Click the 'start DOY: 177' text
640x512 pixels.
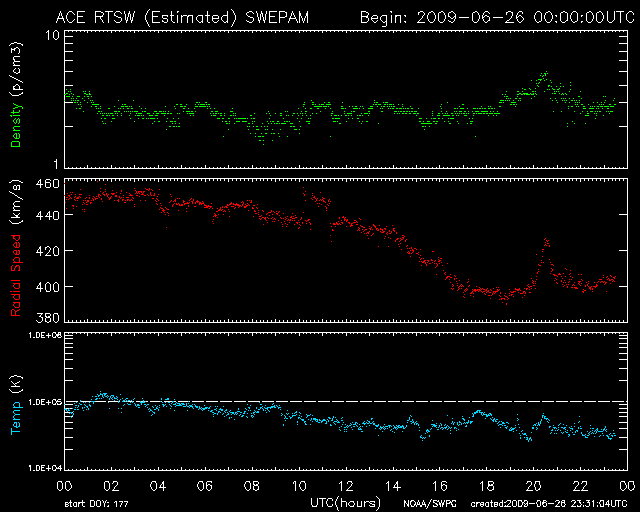pyautogui.click(x=96, y=504)
